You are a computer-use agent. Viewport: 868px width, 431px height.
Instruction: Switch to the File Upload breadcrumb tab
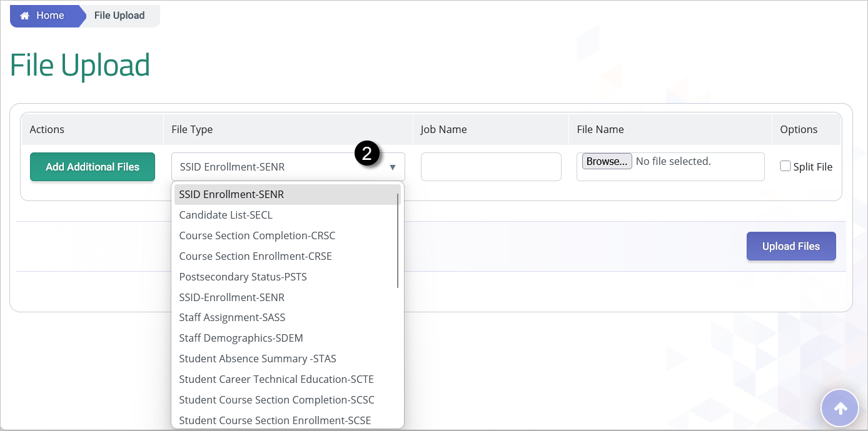click(119, 15)
